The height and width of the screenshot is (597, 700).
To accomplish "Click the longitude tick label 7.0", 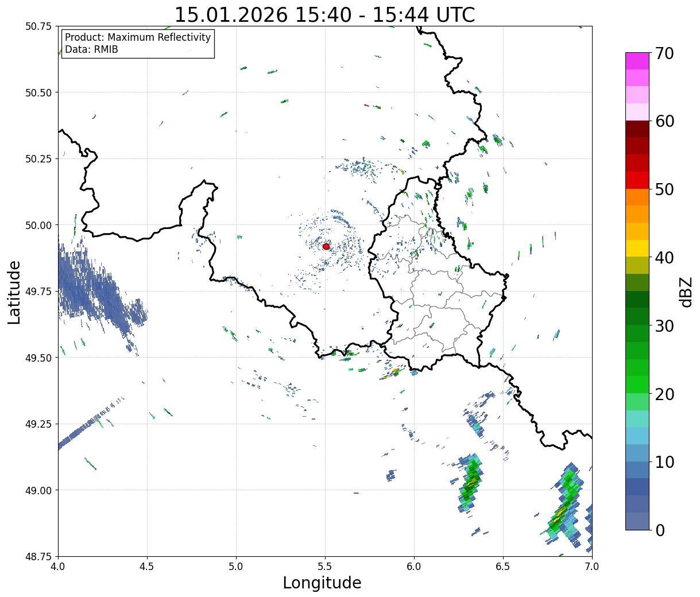I will click(x=592, y=567).
